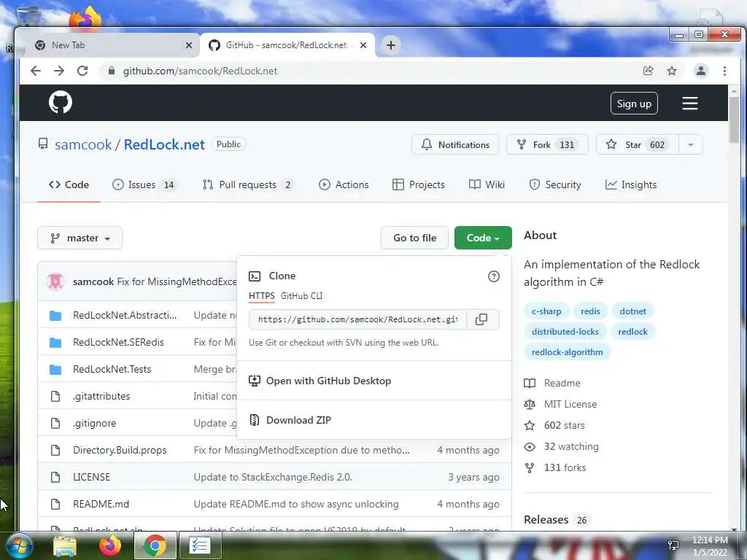The width and height of the screenshot is (747, 560).
Task: Click the redlock-algorithm topic tag
Action: (x=567, y=352)
